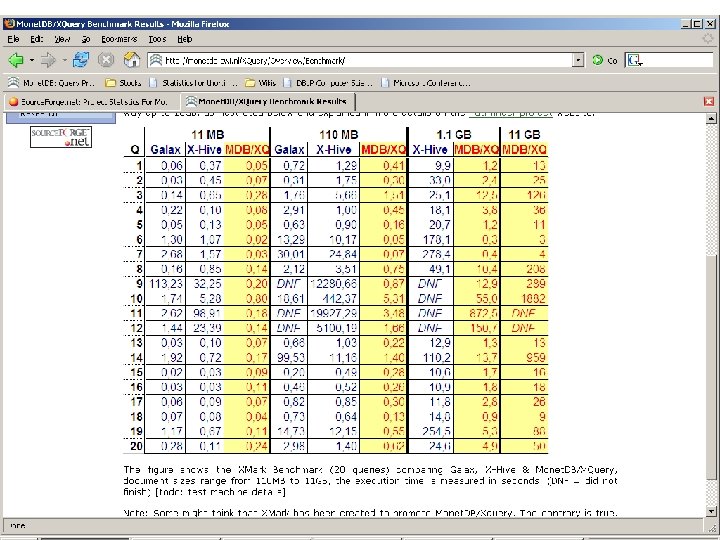Open the Go menu
Image resolution: width=720 pixels, height=540 pixels.
click(86, 39)
